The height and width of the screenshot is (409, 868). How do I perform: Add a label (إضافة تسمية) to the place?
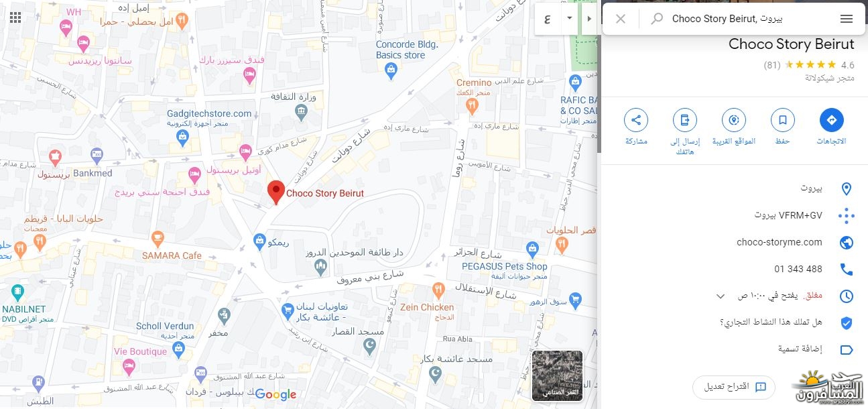800,349
